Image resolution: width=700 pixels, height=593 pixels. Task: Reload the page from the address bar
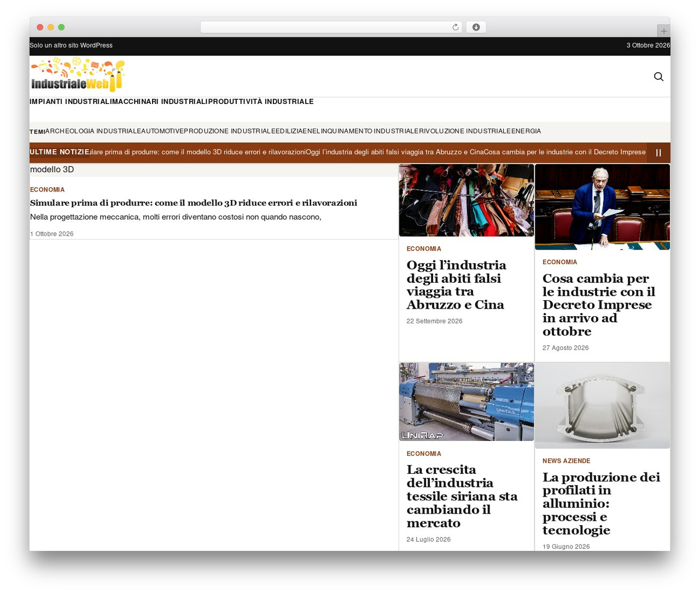click(x=455, y=27)
